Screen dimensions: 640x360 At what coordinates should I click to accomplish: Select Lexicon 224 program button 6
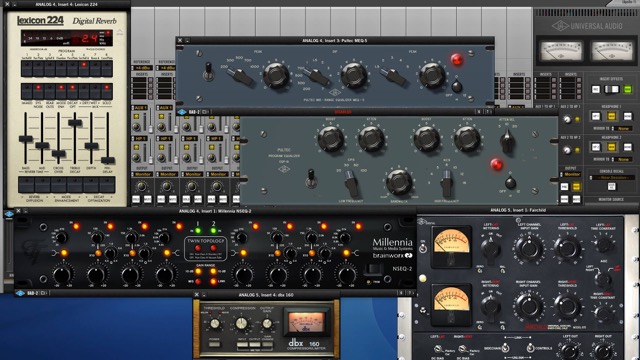[84, 69]
